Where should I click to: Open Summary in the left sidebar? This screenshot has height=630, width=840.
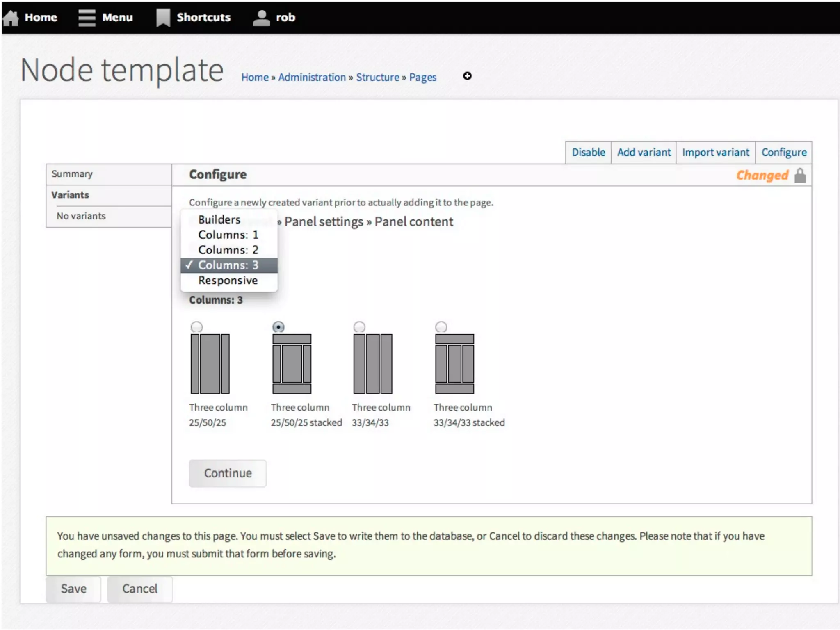tap(72, 174)
